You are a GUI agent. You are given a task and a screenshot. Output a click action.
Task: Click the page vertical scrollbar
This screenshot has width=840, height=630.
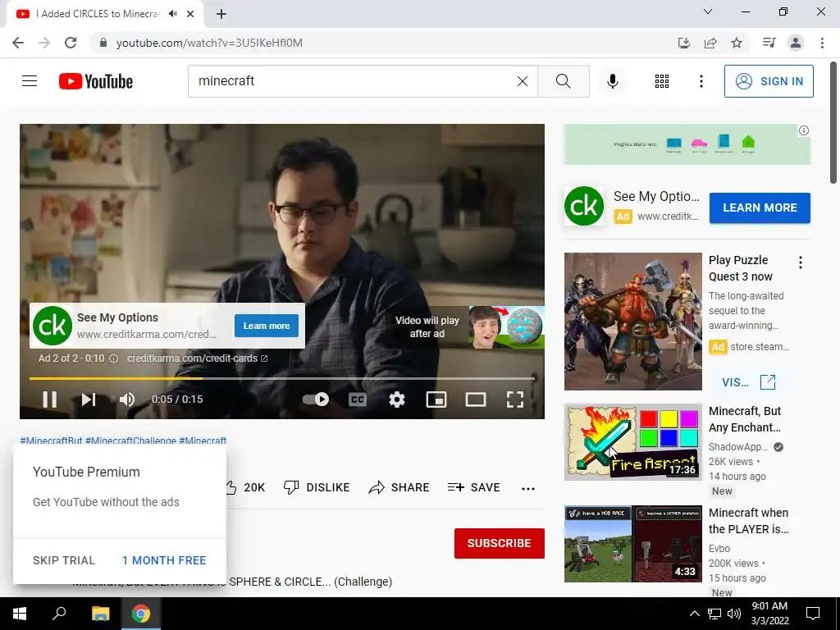(833, 123)
